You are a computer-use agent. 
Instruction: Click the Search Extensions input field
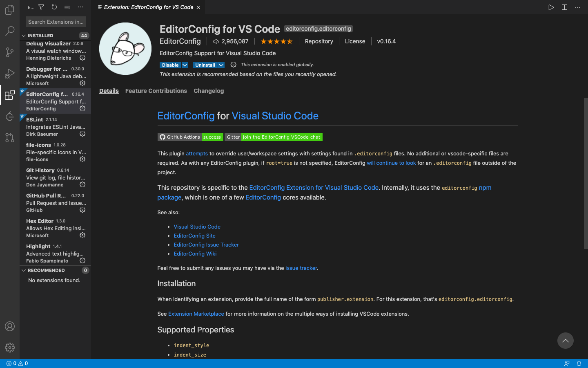click(56, 21)
